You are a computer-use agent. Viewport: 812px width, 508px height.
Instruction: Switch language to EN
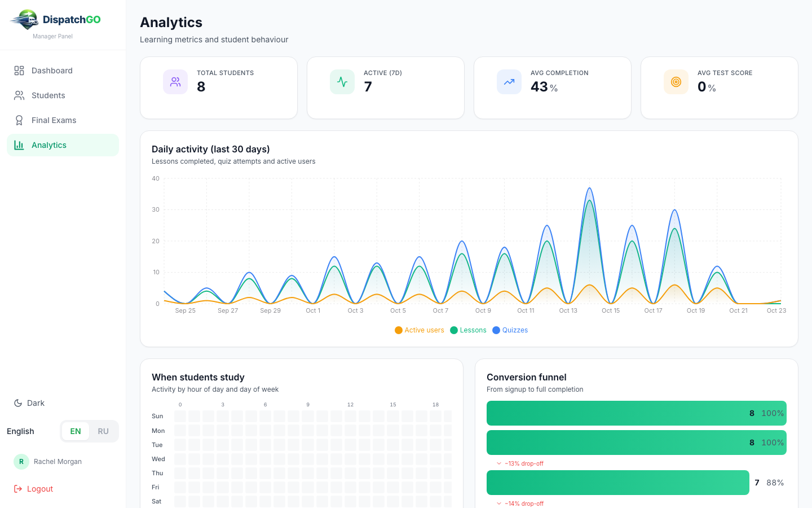(x=76, y=431)
